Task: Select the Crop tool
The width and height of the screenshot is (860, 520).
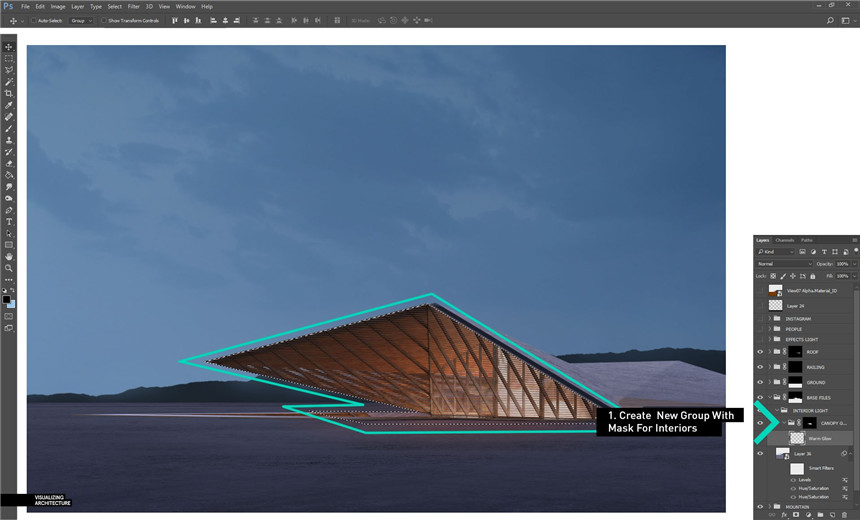Action: coord(9,93)
